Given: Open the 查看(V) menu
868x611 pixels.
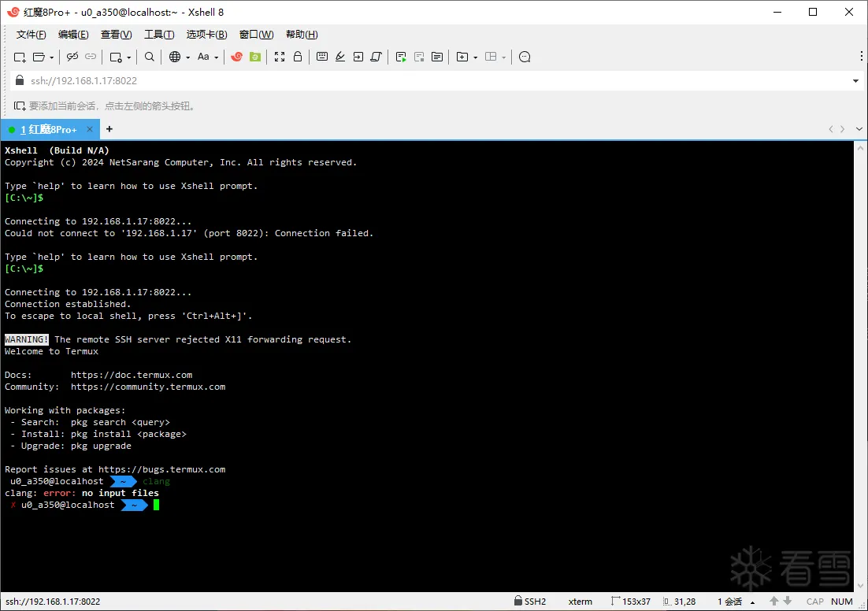Looking at the screenshot, I should click(x=117, y=35).
